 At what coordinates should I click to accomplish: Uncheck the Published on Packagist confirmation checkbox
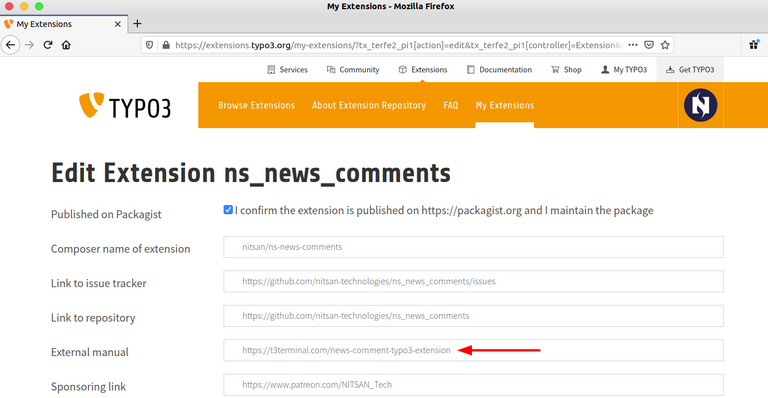[x=228, y=210]
